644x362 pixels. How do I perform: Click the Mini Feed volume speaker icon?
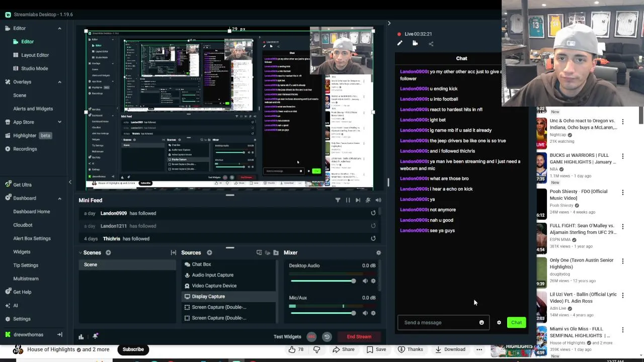378,200
